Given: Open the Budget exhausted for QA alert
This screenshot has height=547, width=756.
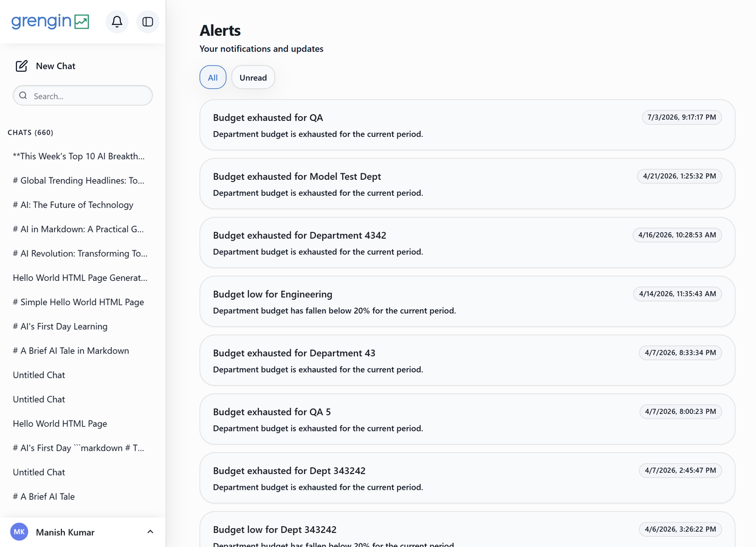Looking at the screenshot, I should click(x=467, y=125).
